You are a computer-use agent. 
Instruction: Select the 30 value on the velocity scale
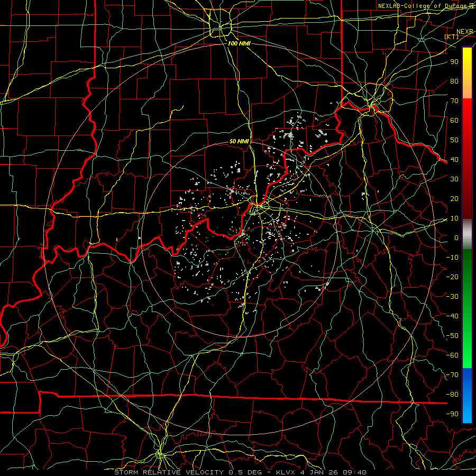[x=454, y=179]
